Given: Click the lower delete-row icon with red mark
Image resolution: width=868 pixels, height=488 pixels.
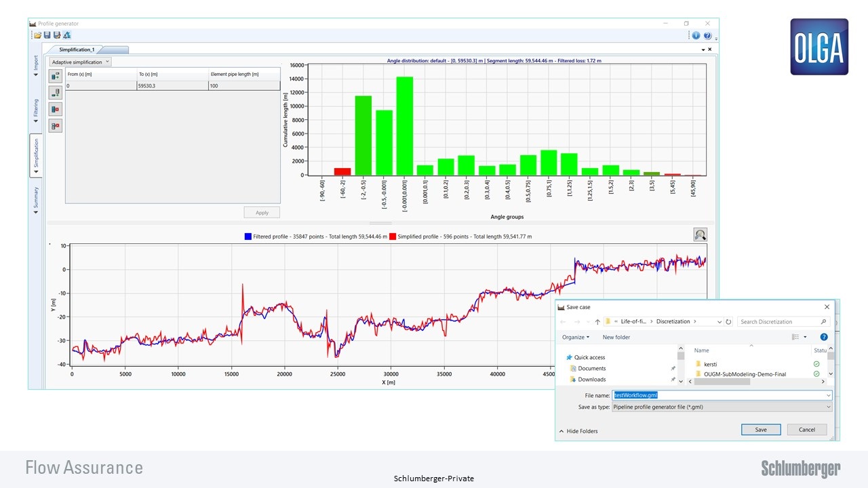Looking at the screenshot, I should pyautogui.click(x=56, y=125).
